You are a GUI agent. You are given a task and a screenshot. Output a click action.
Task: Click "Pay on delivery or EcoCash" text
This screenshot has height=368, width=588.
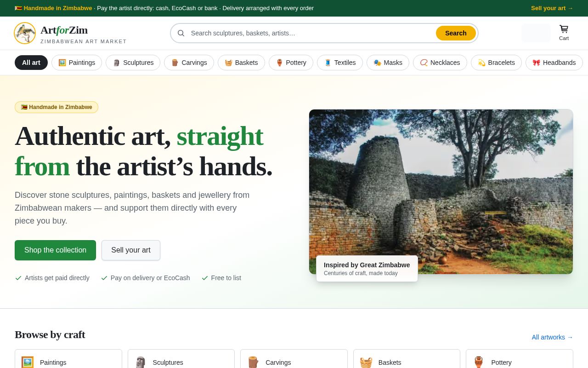(x=150, y=278)
